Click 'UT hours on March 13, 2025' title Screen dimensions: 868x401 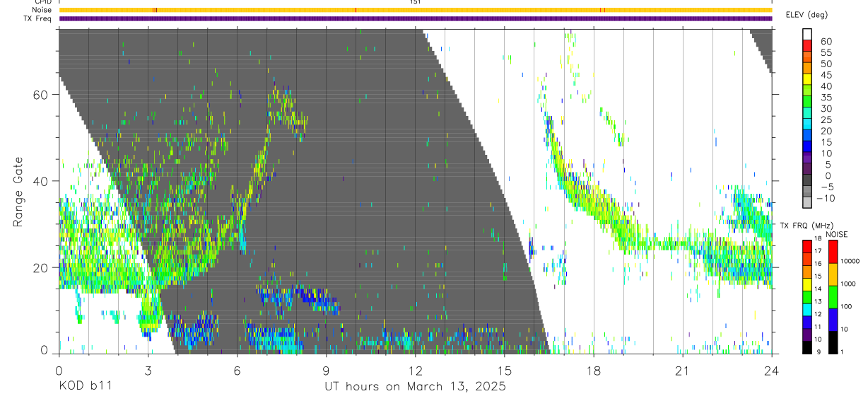pyautogui.click(x=415, y=387)
